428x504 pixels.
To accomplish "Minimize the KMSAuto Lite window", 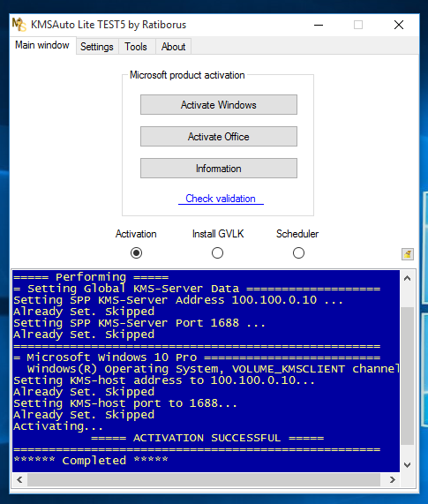I will click(x=319, y=25).
